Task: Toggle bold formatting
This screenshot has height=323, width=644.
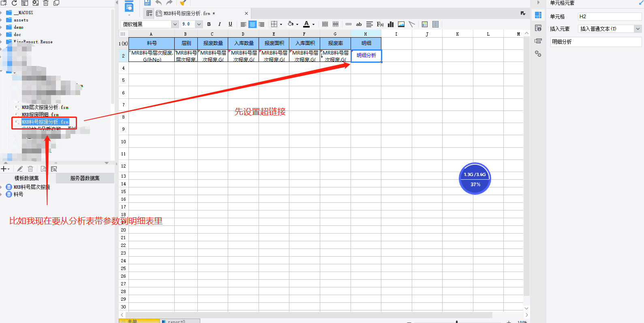Action: [209, 24]
